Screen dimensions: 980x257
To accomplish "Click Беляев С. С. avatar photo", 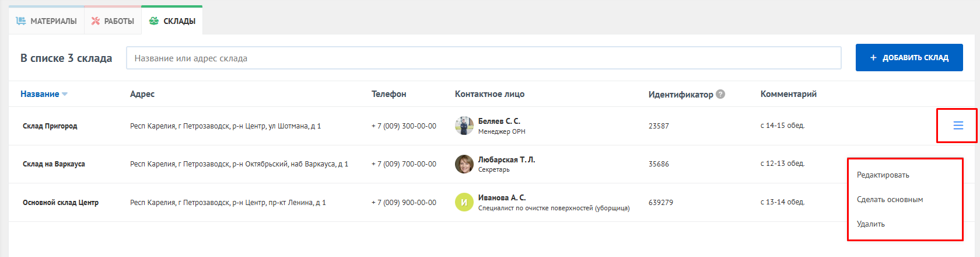I will pos(464,126).
